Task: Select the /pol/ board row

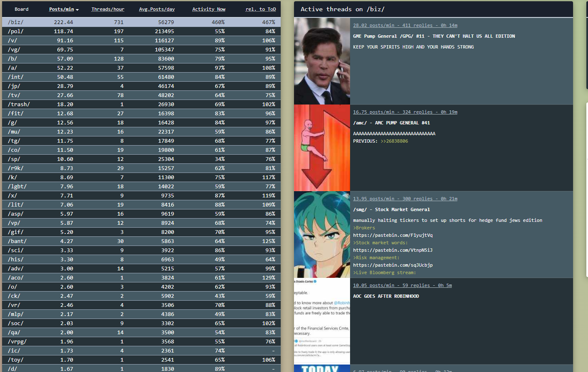Action: tap(141, 31)
